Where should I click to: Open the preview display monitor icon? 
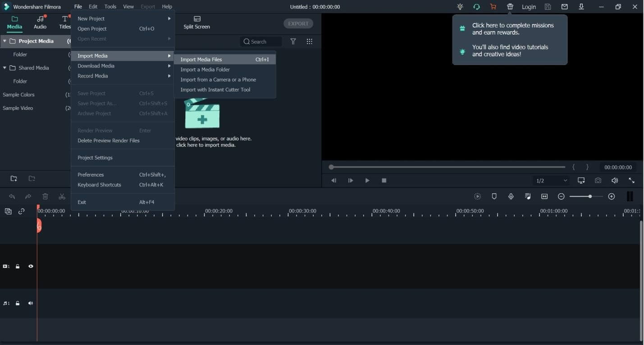tap(581, 180)
